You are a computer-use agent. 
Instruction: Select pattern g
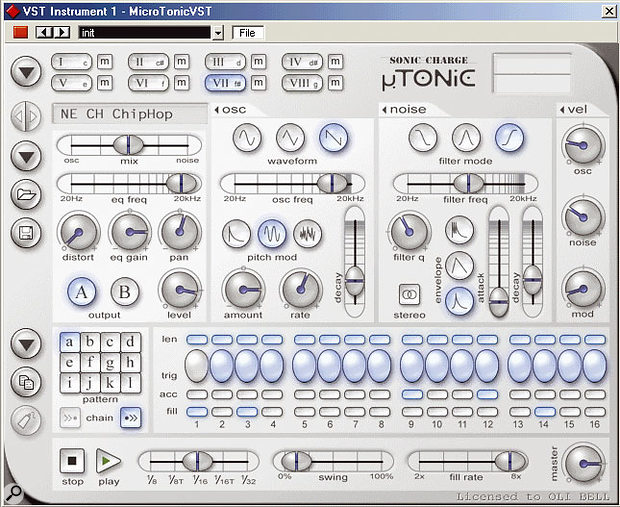[x=110, y=363]
